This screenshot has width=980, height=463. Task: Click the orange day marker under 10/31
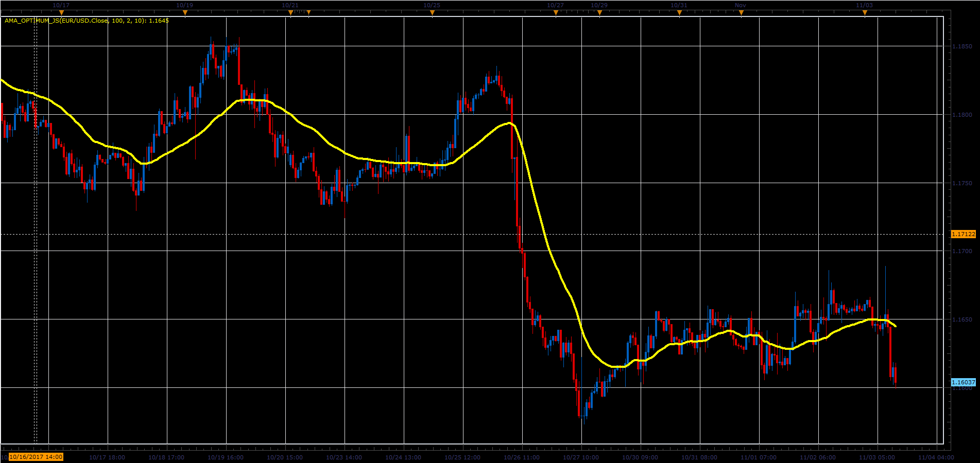tap(679, 12)
